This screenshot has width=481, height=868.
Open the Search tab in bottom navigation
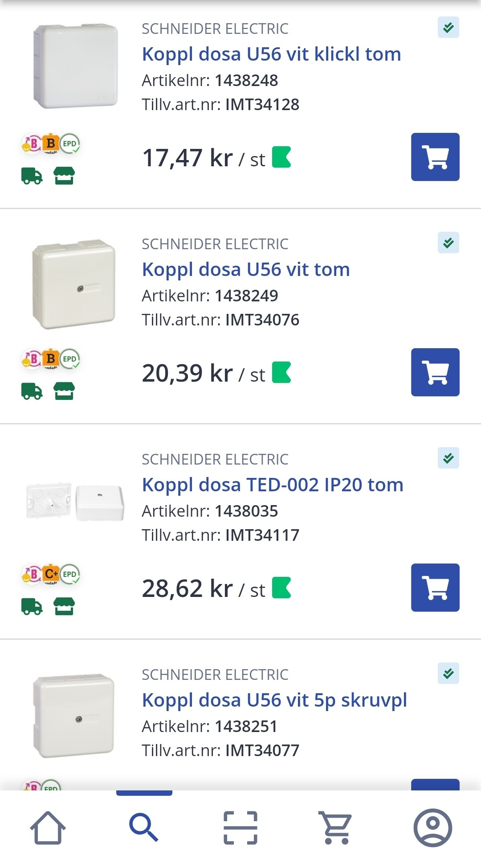[144, 827]
